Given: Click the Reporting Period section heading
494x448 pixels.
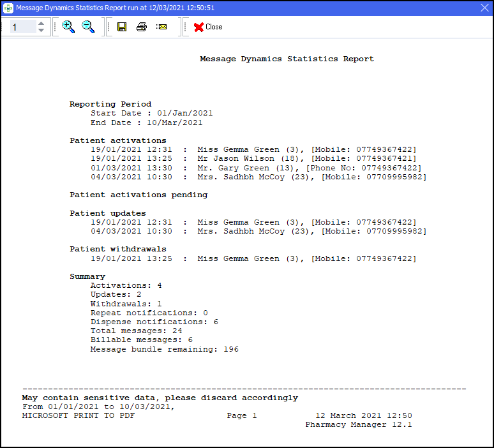Looking at the screenshot, I should (x=110, y=104).
